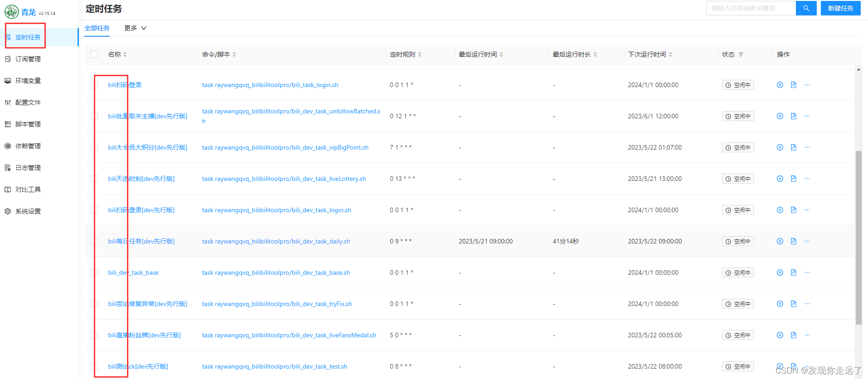The width and height of the screenshot is (868, 379).
Task: Open more actions for bili扫码登录 row
Action: (807, 85)
